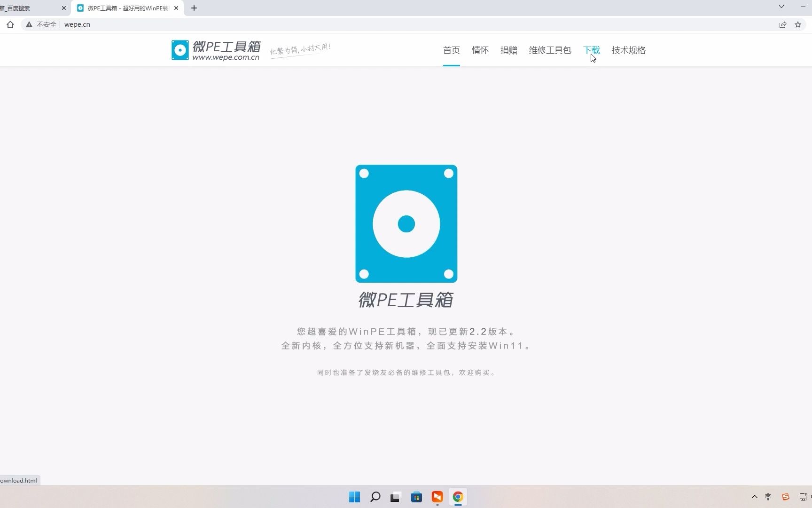This screenshot has height=508, width=812.
Task: Bookmark this page with the star icon
Action: [798, 24]
